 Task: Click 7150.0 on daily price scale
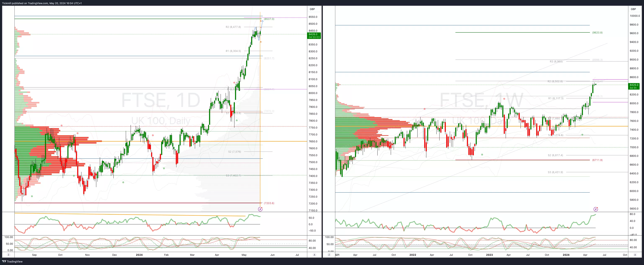click(313, 211)
